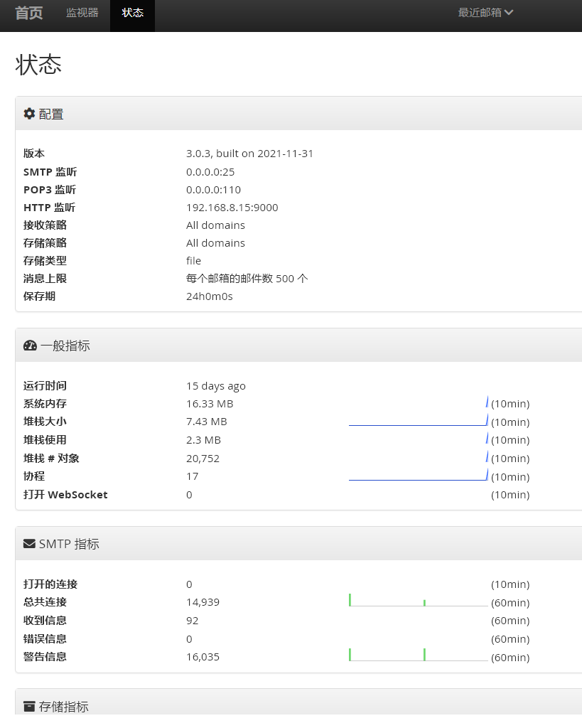
Task: Click the 保存期 value 24h0m0s
Action: click(209, 296)
